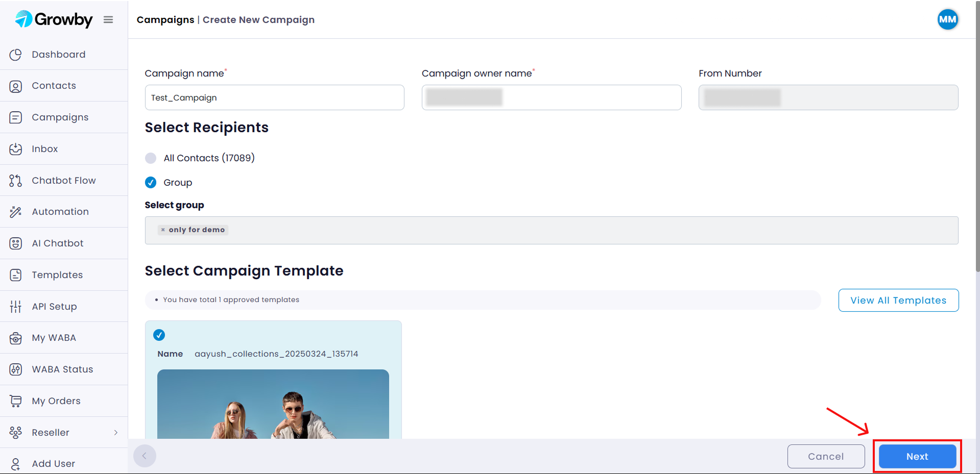Click the Growby logo

click(54, 19)
